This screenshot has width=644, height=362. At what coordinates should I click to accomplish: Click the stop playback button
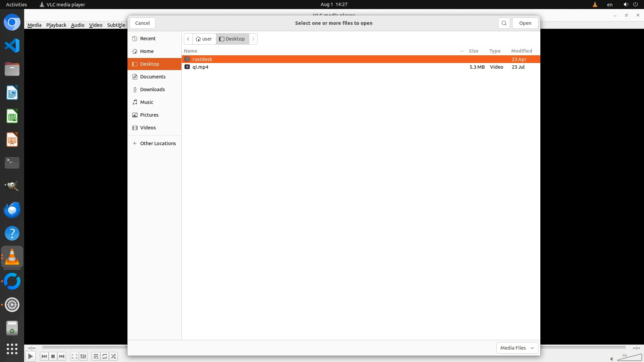[53, 356]
